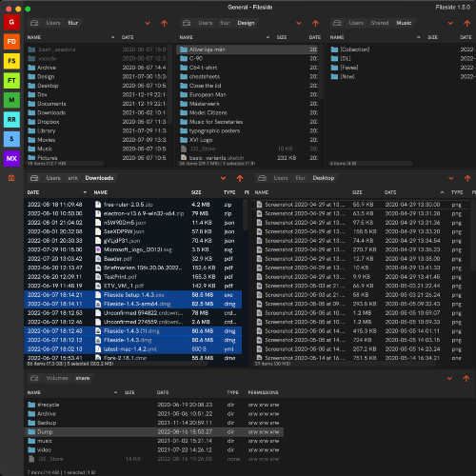Select the Dump folder in share pane
Screen dimensions: 476x476
[x=154, y=432]
